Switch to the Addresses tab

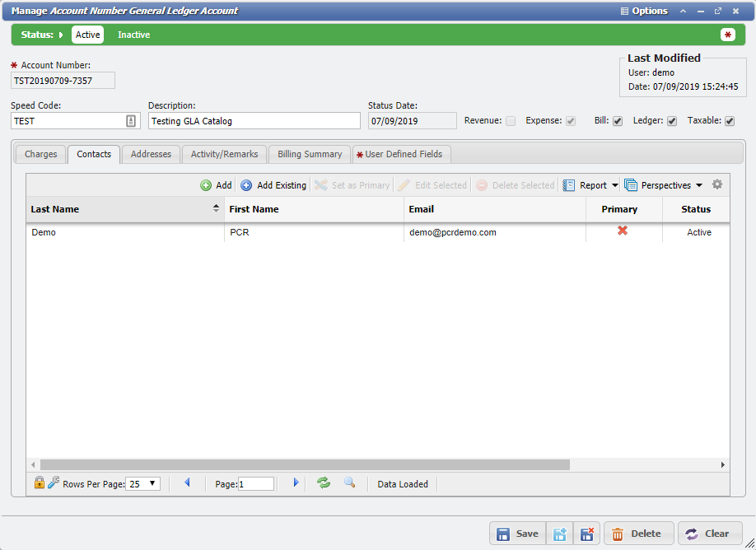point(151,154)
